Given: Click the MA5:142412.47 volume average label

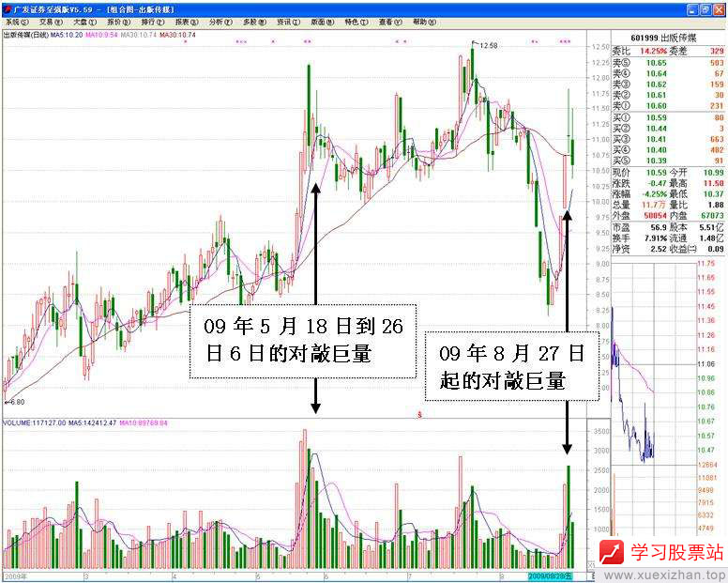Looking at the screenshot, I should pos(92,423).
